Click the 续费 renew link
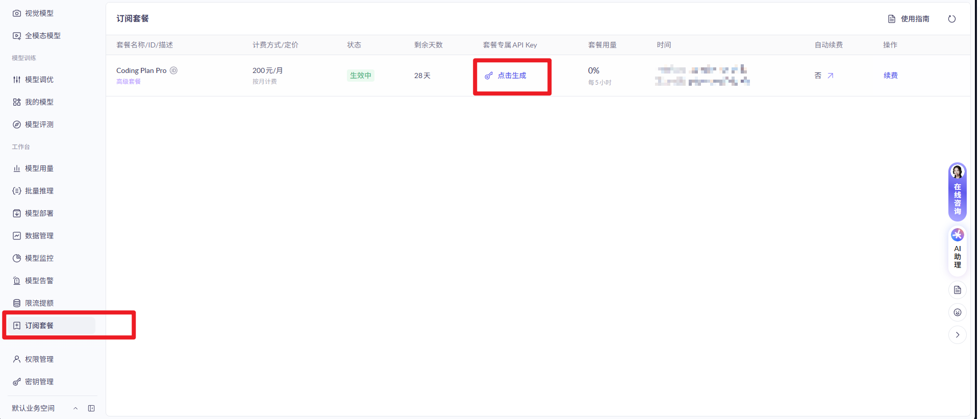980x419 pixels. (x=890, y=76)
